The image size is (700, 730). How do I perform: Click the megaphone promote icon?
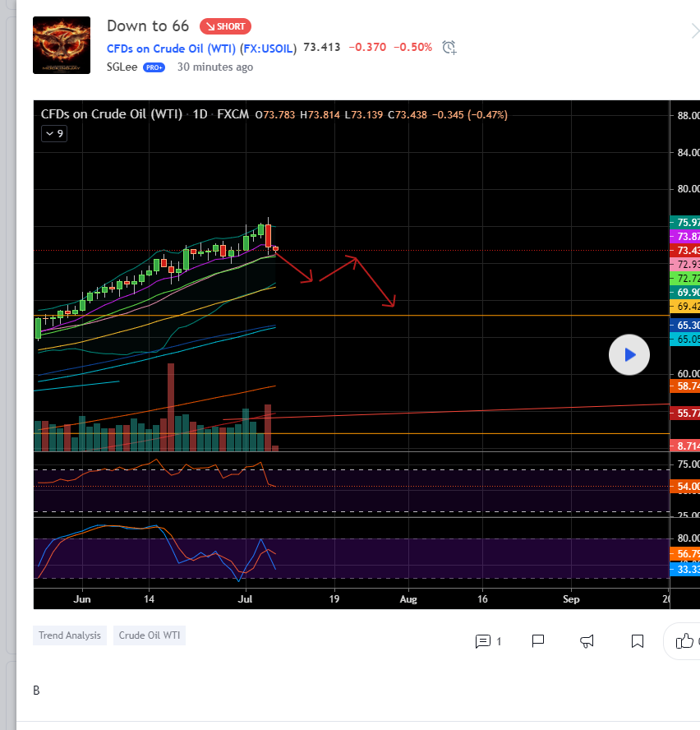[587, 641]
